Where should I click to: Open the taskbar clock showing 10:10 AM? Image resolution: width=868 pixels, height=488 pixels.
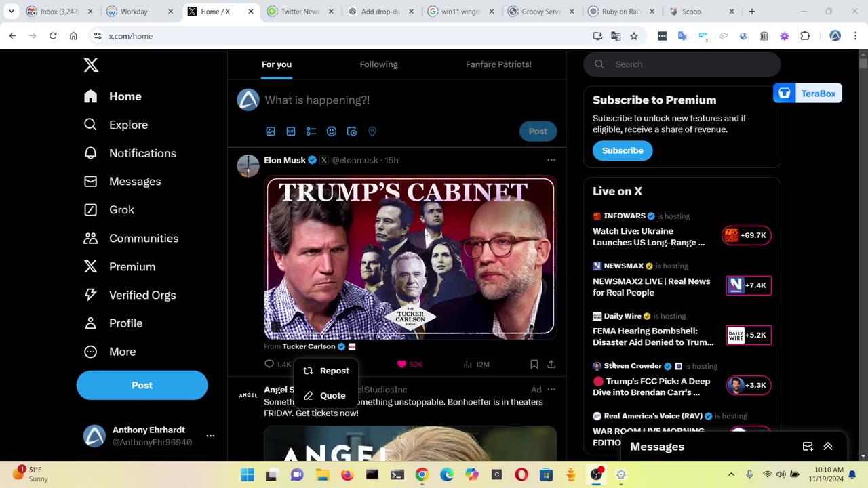(x=826, y=474)
